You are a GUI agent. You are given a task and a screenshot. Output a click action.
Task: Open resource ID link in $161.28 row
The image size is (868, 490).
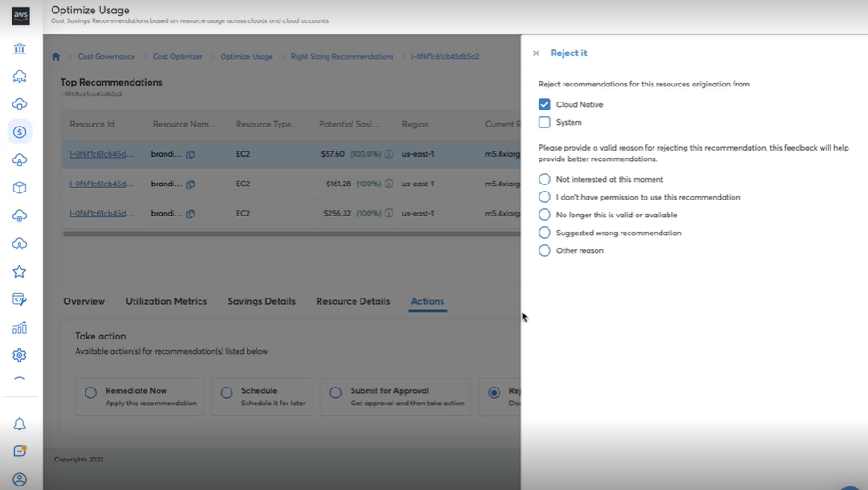click(x=101, y=184)
